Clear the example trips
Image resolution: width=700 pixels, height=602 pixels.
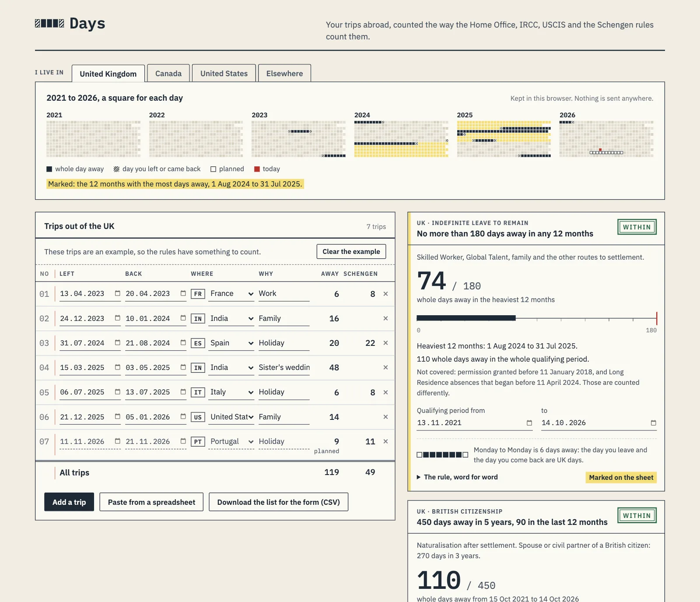[x=351, y=252]
